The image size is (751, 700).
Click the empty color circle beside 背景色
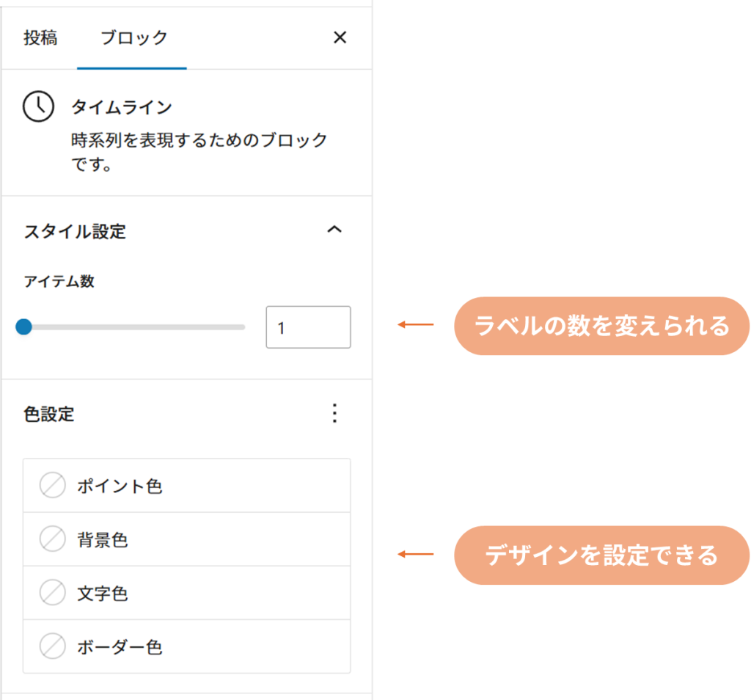point(53,540)
